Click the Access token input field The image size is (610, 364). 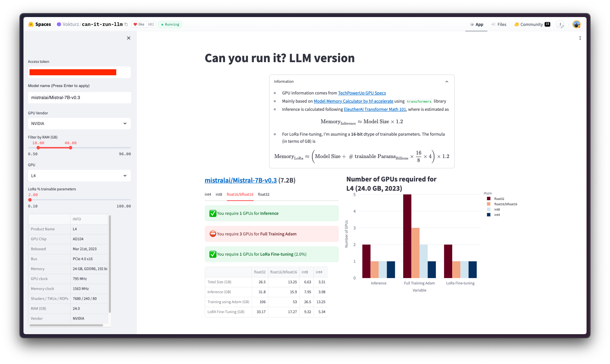pos(79,72)
